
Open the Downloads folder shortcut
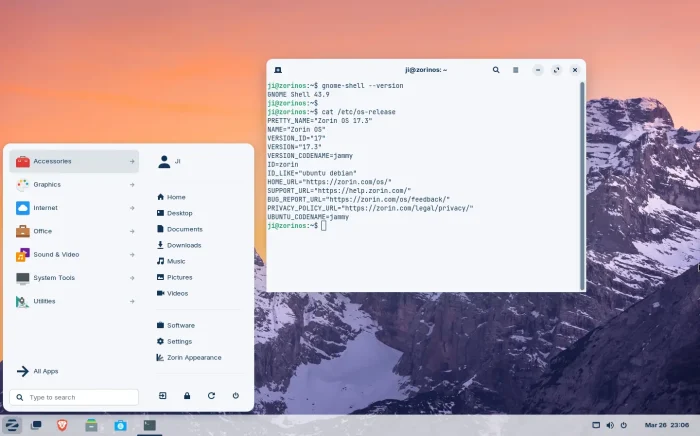tap(179, 245)
